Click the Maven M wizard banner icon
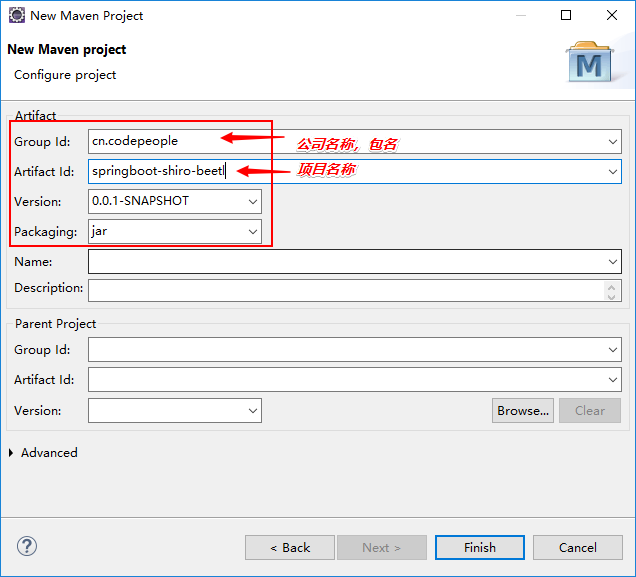636x577 pixels. [589, 62]
